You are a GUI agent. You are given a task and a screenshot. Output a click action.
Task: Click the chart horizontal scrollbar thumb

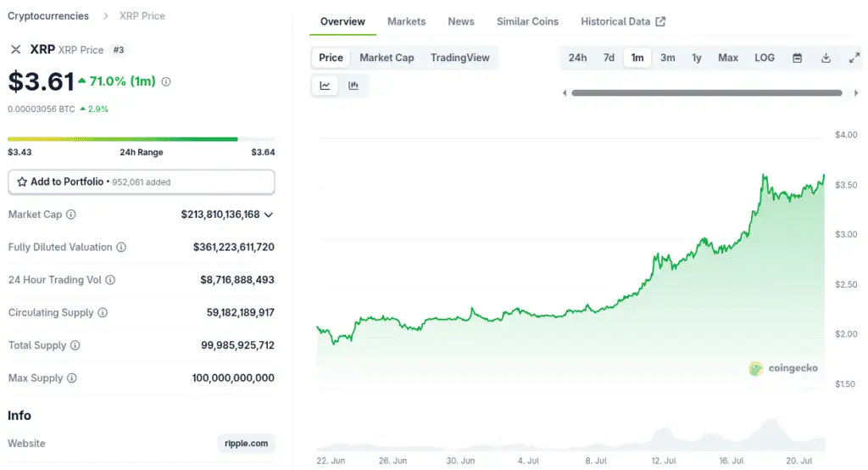pyautogui.click(x=707, y=93)
